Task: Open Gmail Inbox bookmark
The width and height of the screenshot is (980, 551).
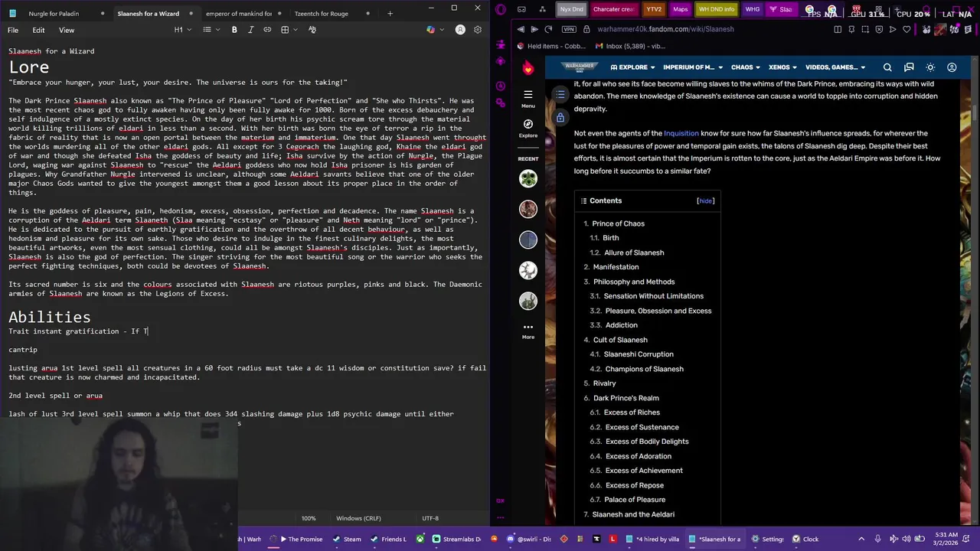Action: [x=629, y=46]
